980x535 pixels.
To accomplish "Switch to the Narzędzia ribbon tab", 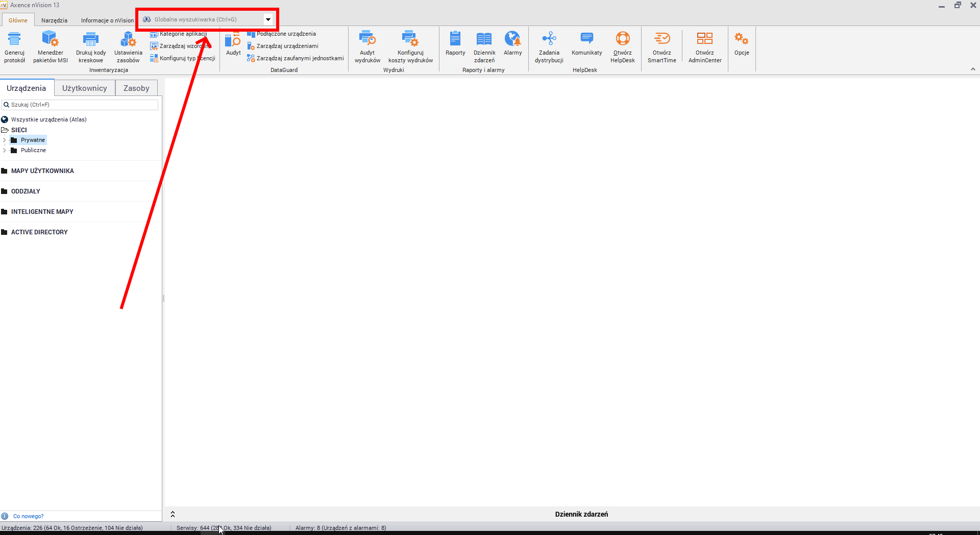I will click(x=54, y=20).
